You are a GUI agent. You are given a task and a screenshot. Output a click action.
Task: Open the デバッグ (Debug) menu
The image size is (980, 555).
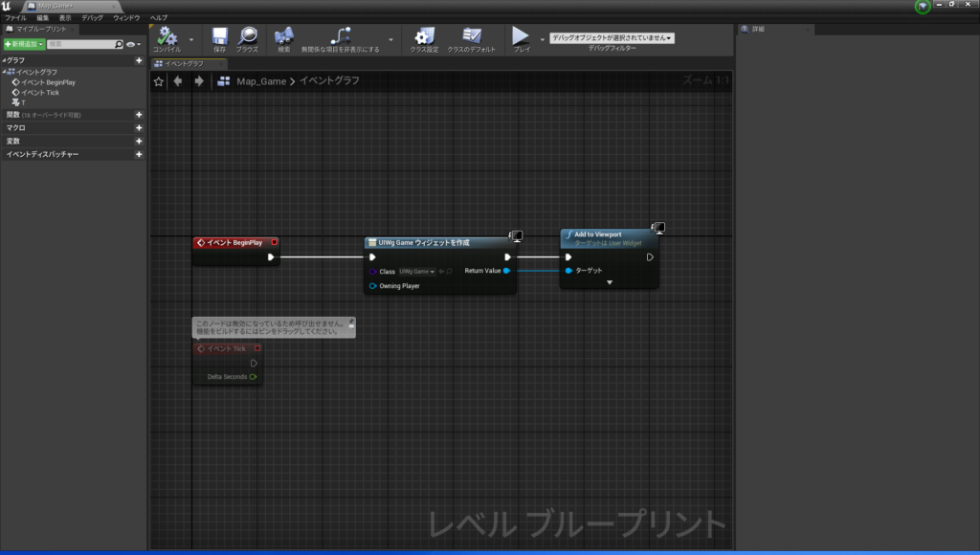point(92,18)
